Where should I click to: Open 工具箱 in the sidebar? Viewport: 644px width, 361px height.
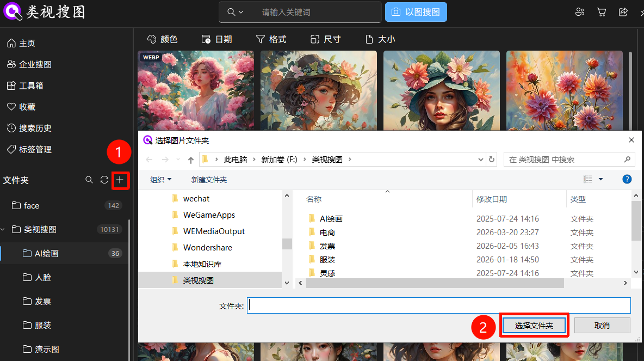25,85
